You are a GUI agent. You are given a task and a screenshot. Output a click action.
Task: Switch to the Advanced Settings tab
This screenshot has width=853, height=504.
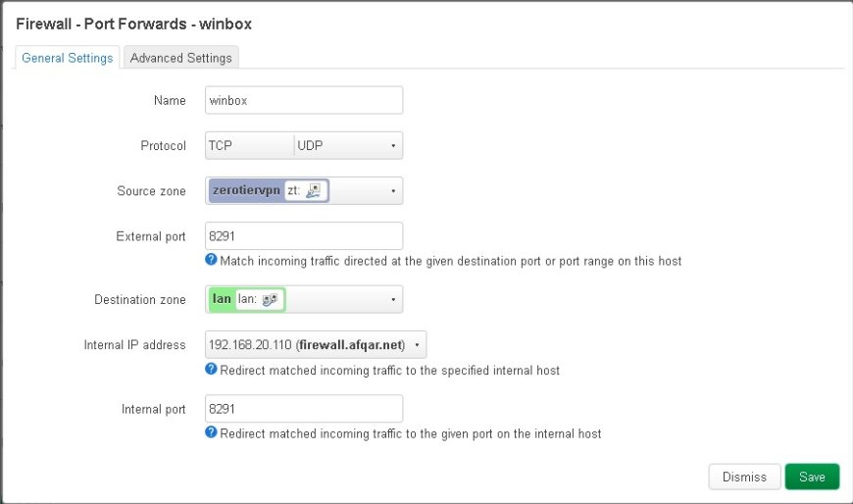coord(181,58)
